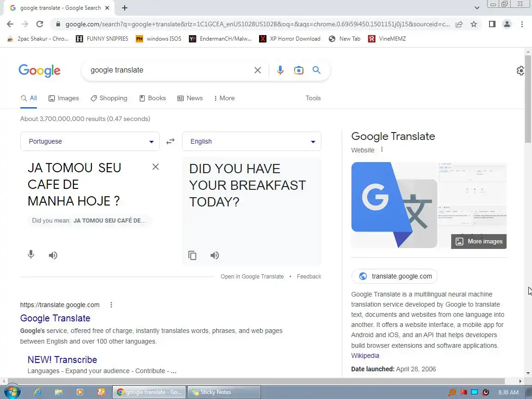Click the Feedback link
Image resolution: width=532 pixels, height=399 pixels.
(x=309, y=277)
